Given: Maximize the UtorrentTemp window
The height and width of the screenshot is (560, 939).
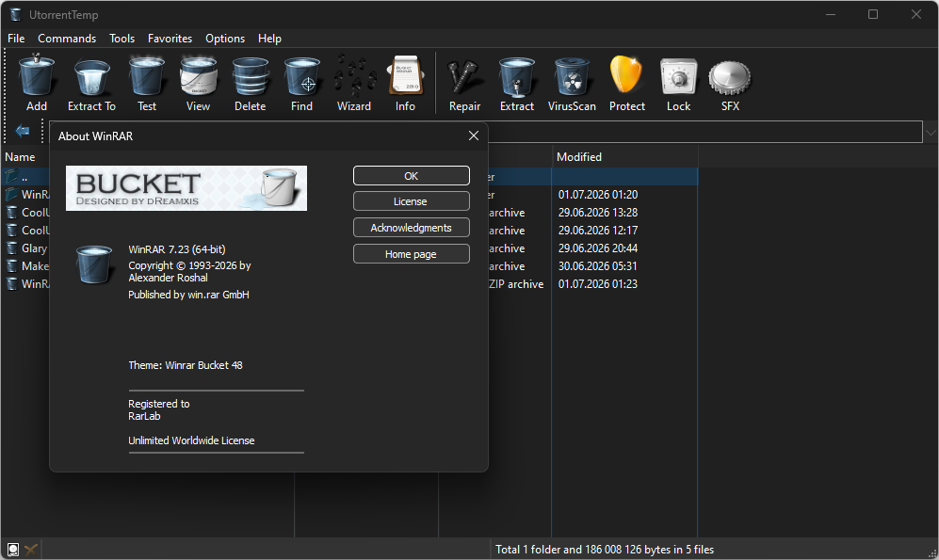Looking at the screenshot, I should click(x=873, y=14).
